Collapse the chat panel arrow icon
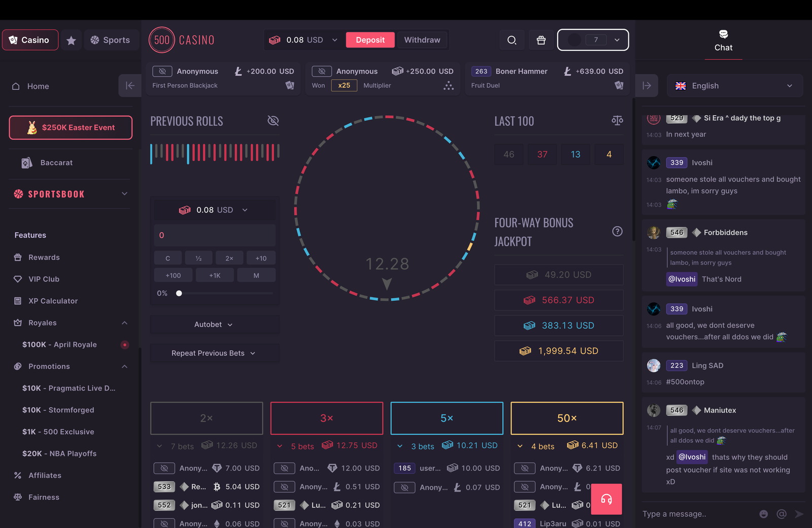The height and width of the screenshot is (528, 812). [647, 86]
